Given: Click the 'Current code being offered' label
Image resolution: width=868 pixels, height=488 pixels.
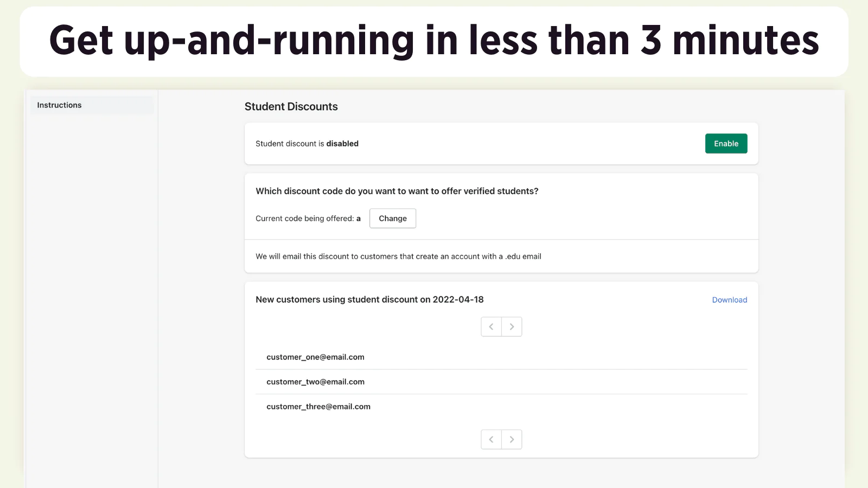Looking at the screenshot, I should coord(304,219).
